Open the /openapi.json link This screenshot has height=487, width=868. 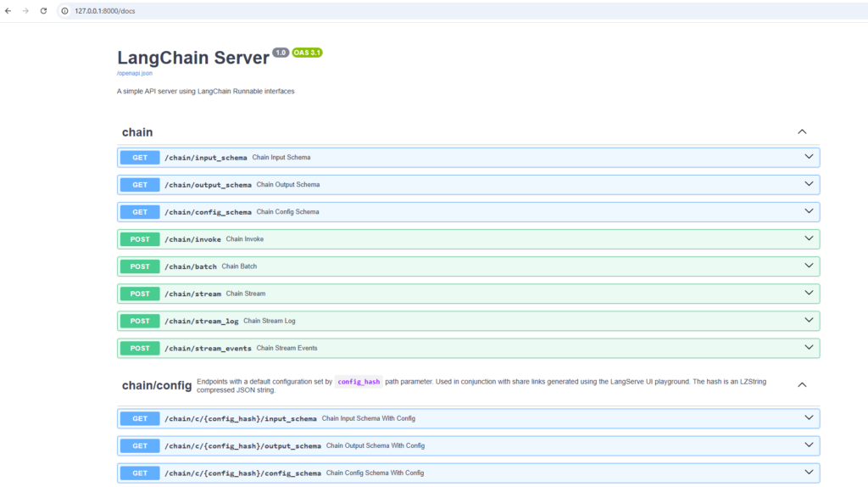[135, 73]
